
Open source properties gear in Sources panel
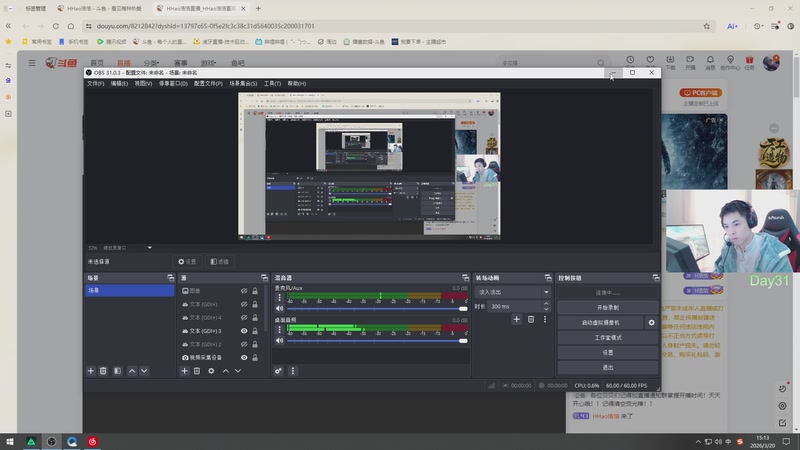pos(211,371)
